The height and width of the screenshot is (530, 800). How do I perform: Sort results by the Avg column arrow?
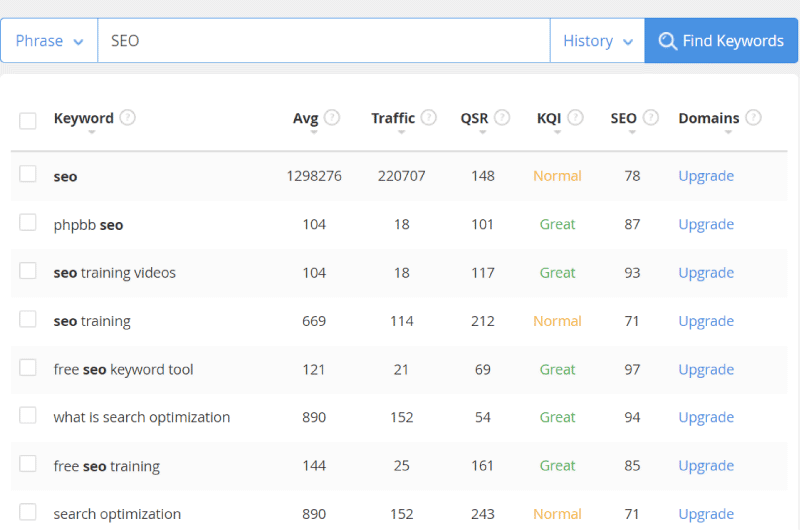point(314,132)
